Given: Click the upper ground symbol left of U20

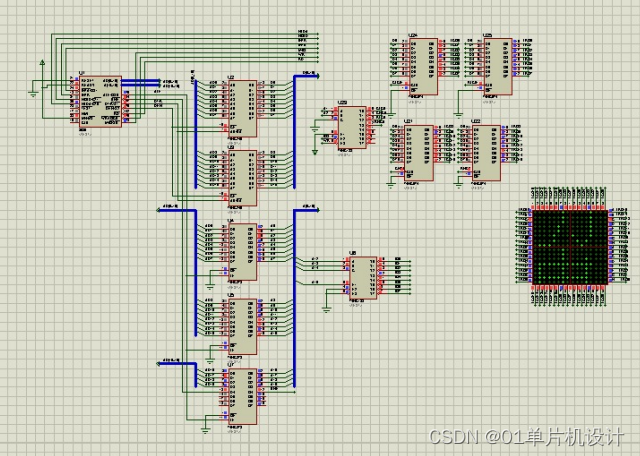Looking at the screenshot, I should point(315,129).
